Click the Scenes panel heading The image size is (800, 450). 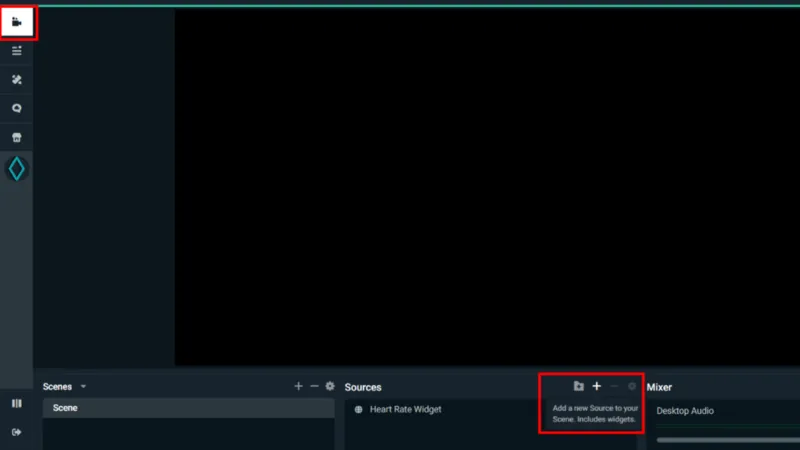(x=57, y=387)
